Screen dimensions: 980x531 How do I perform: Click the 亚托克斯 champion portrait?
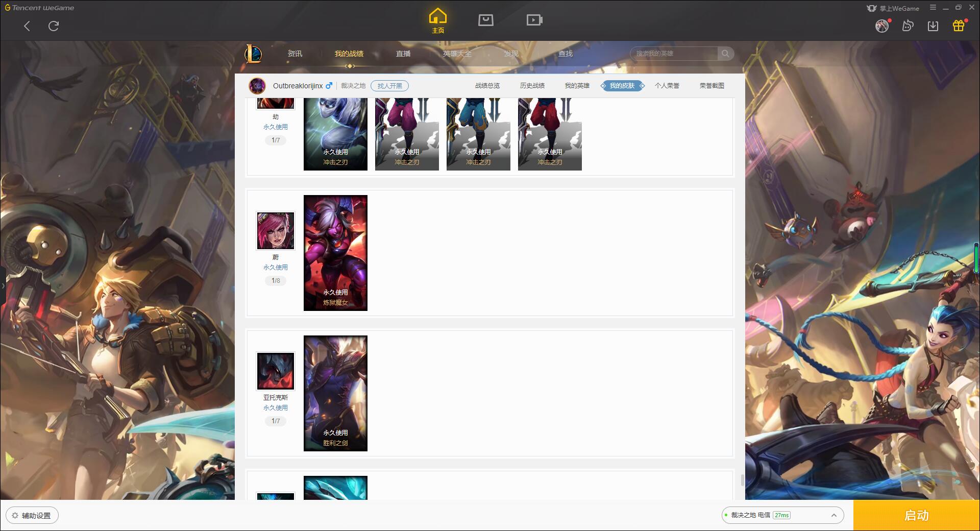(x=276, y=371)
